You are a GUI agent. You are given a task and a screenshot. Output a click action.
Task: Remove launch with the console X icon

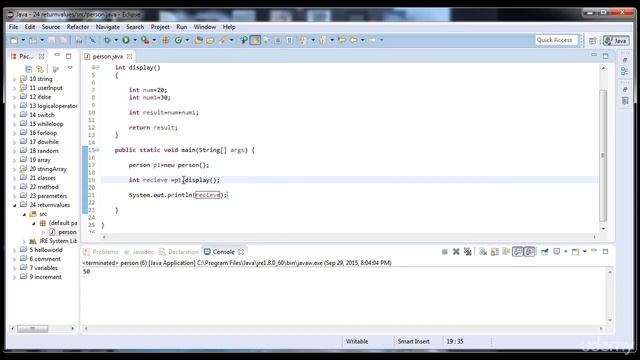[456, 252]
